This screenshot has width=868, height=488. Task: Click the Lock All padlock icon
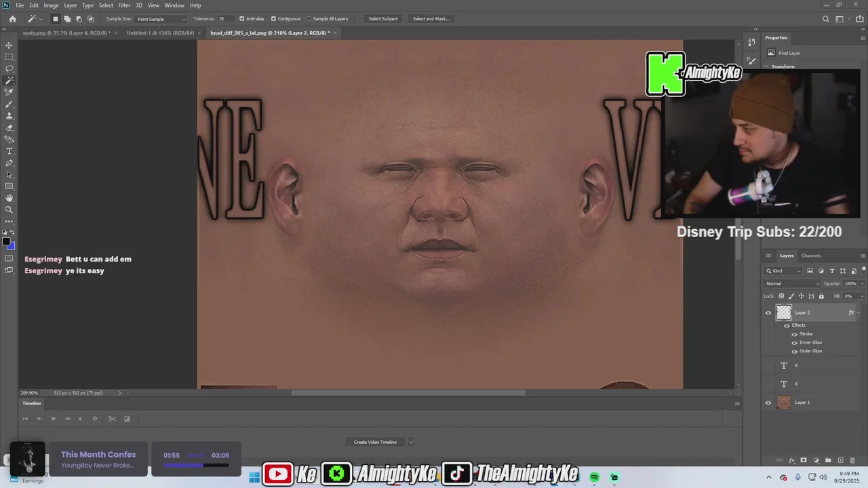pos(821,296)
